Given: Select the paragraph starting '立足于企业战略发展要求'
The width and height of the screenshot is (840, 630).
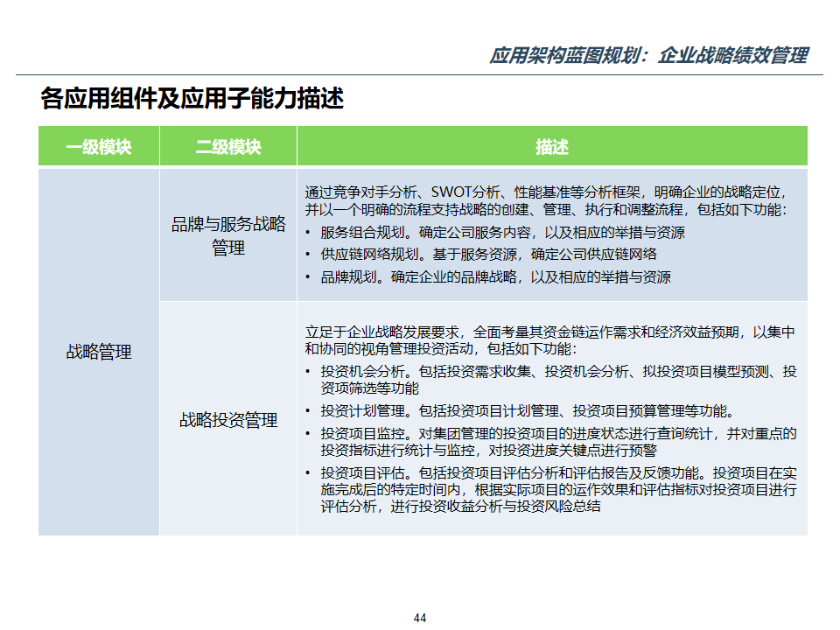Looking at the screenshot, I should click(x=550, y=340).
